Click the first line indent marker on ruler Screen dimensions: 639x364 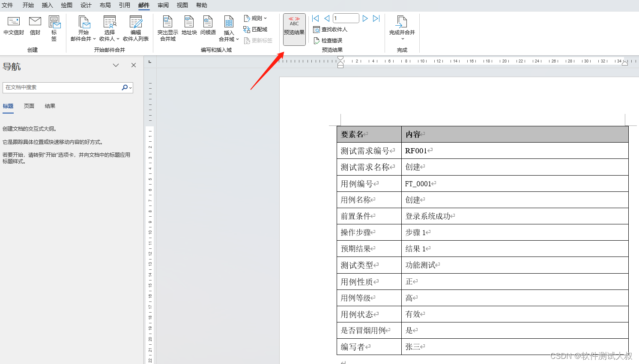pyautogui.click(x=340, y=59)
